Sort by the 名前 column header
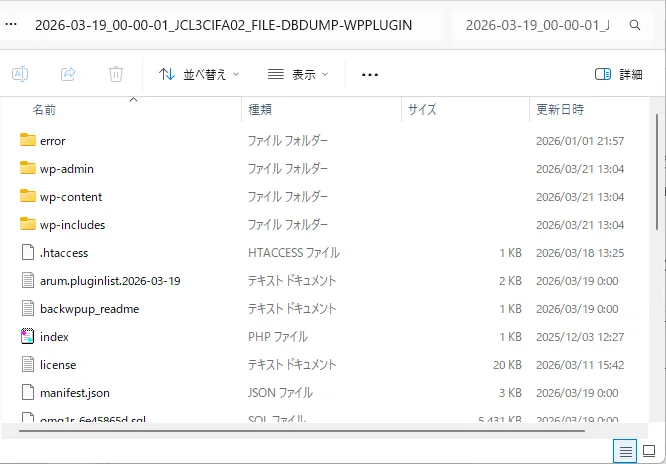Image resolution: width=666 pixels, height=464 pixels. pos(44,110)
